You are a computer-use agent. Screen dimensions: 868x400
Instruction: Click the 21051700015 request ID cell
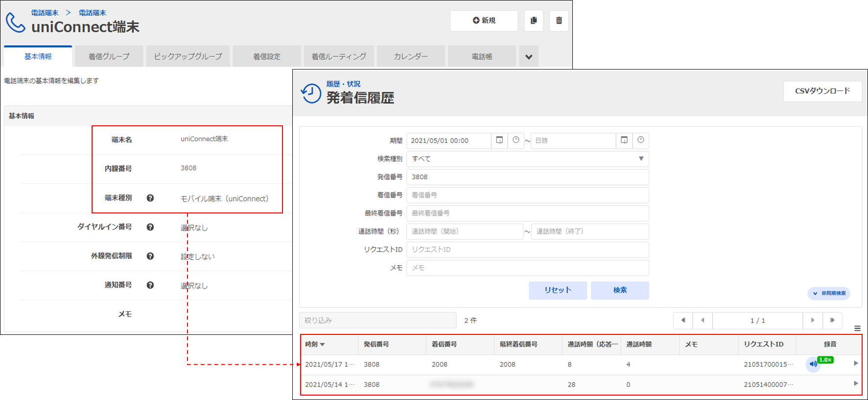pyautogui.click(x=768, y=364)
